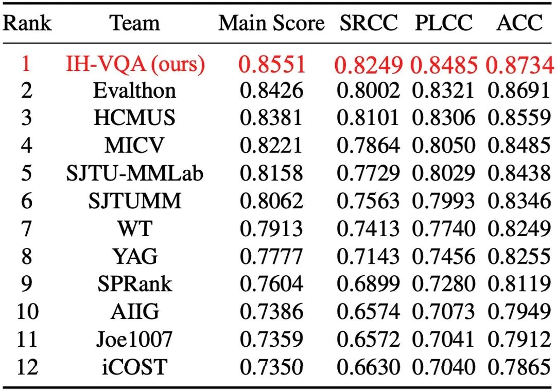Click the red main score 0.8551

pos(272,65)
